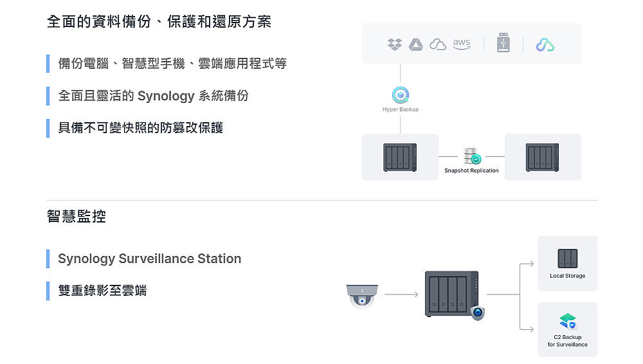Click the dome surveillance camera icon
The width and height of the screenshot is (643, 364).
[x=362, y=295]
